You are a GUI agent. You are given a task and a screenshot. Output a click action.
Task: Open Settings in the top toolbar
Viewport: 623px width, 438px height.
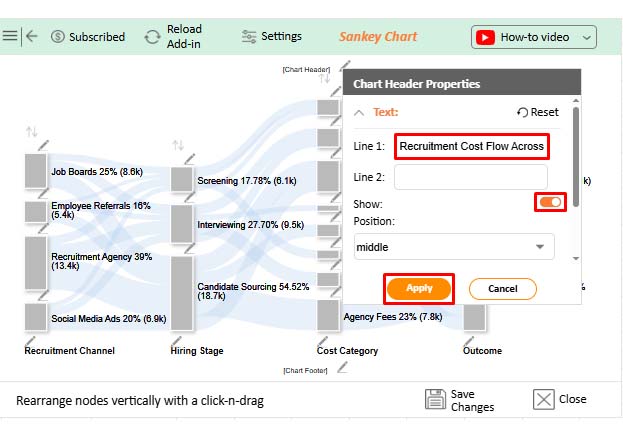[x=272, y=37]
